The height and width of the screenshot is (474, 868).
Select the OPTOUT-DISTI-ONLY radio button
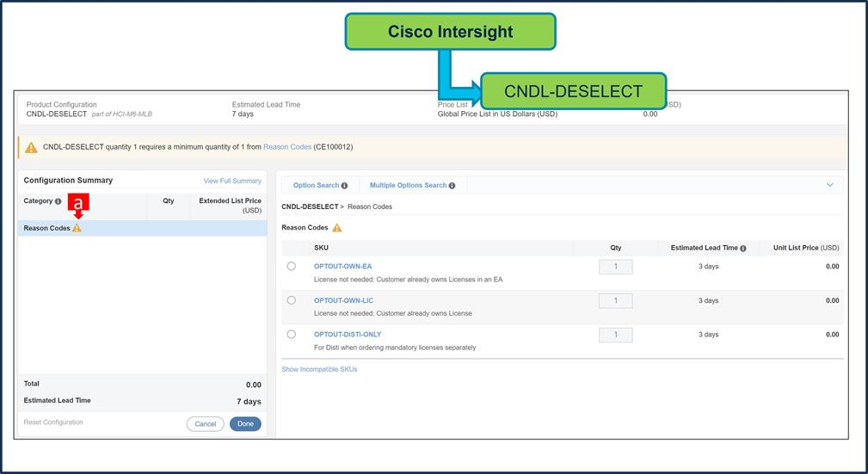(291, 335)
